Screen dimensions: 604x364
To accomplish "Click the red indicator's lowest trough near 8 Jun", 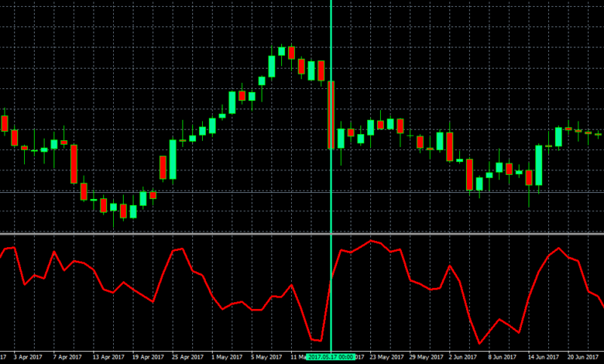I will 480,342.
